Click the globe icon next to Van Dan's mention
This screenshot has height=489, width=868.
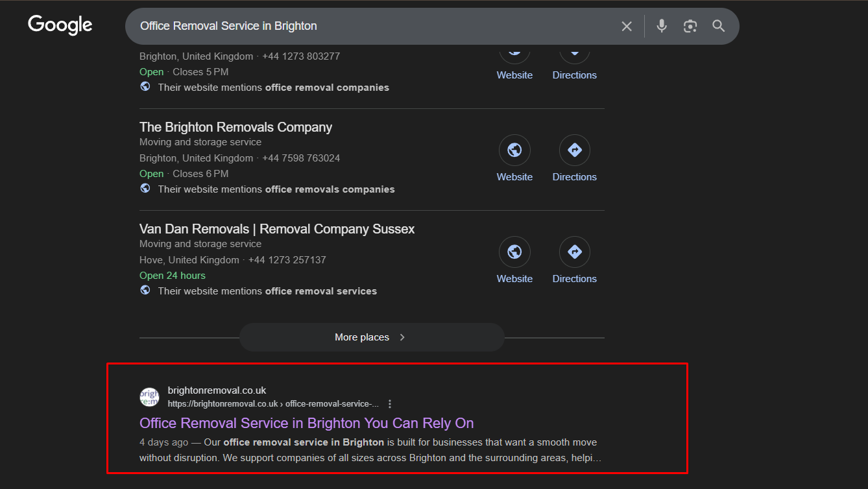pos(145,289)
